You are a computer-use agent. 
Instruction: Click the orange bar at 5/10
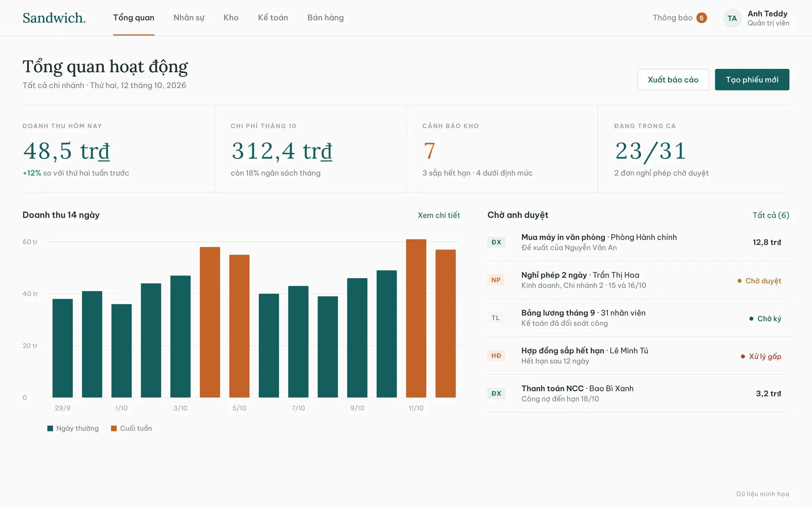(x=239, y=326)
